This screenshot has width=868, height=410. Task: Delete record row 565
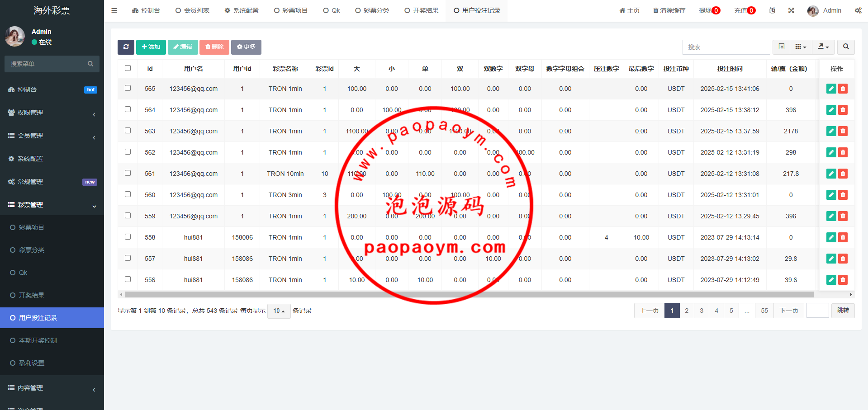(843, 89)
